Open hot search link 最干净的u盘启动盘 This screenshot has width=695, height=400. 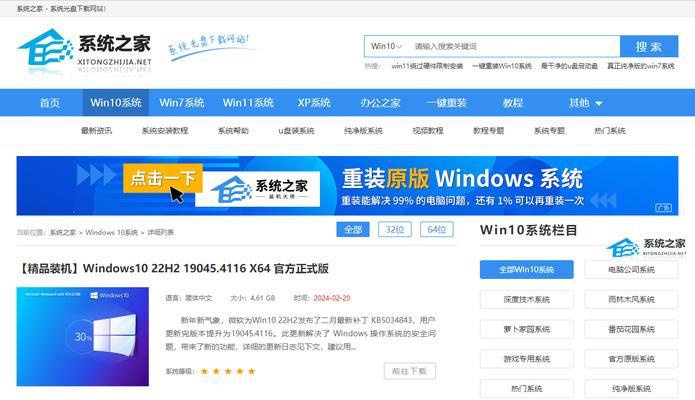tap(569, 66)
